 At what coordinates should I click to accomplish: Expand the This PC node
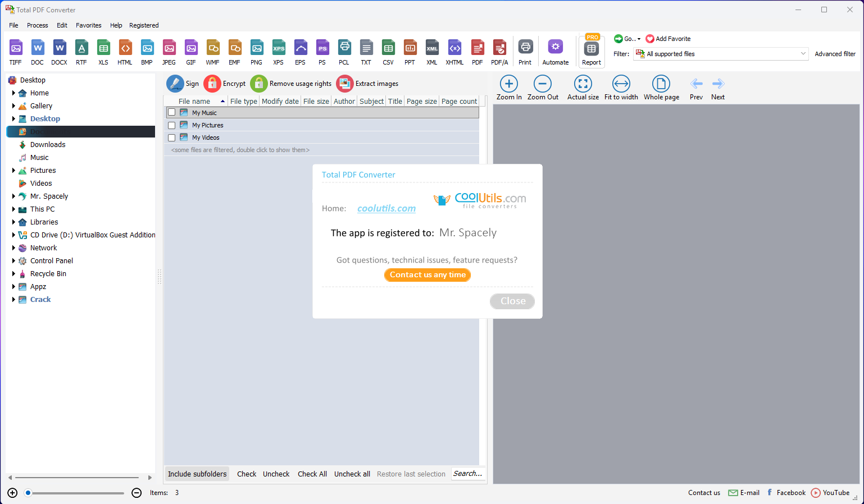pos(13,209)
